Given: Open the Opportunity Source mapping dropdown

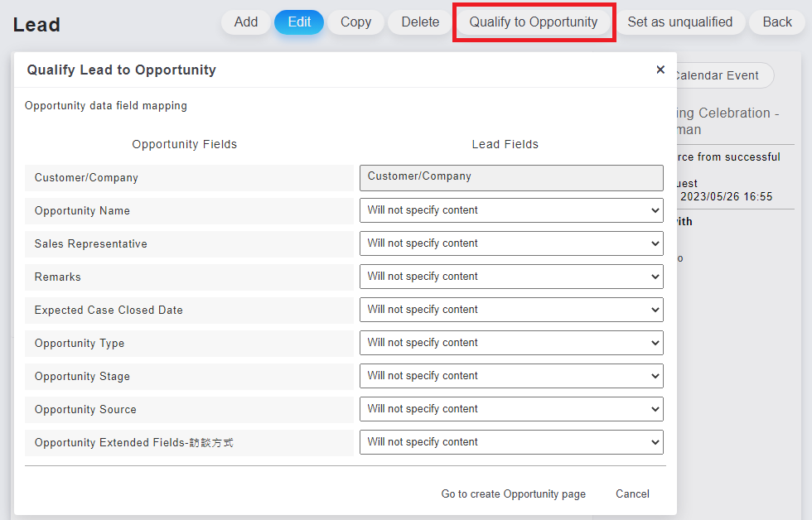Looking at the screenshot, I should (x=510, y=409).
